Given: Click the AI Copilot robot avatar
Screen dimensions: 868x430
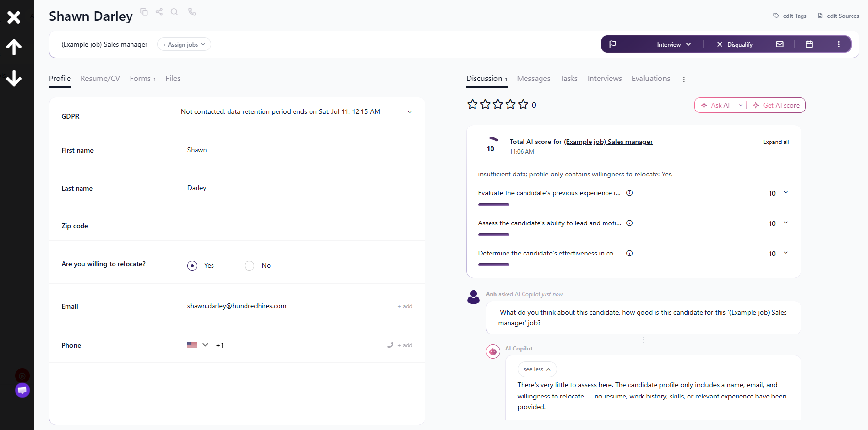Looking at the screenshot, I should pos(493,351).
